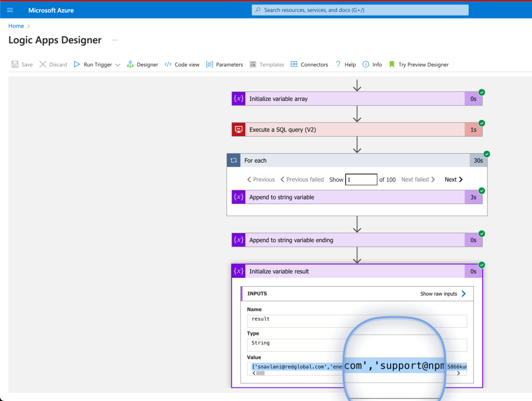This screenshot has width=532, height=401.
Task: Click Show raw inputs link
Action: coord(438,294)
